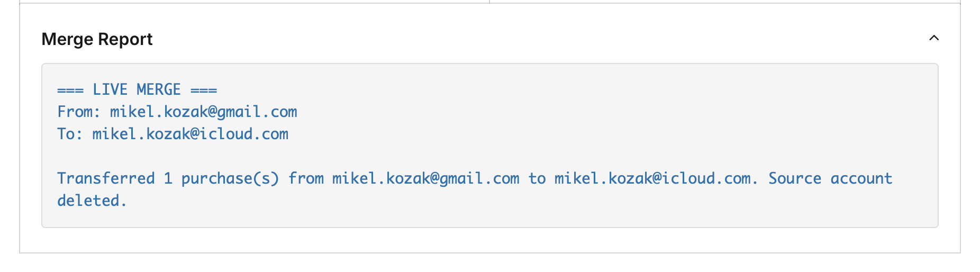Collapse the Merge Report panel chevron
This screenshot has width=980, height=272.
tap(934, 38)
